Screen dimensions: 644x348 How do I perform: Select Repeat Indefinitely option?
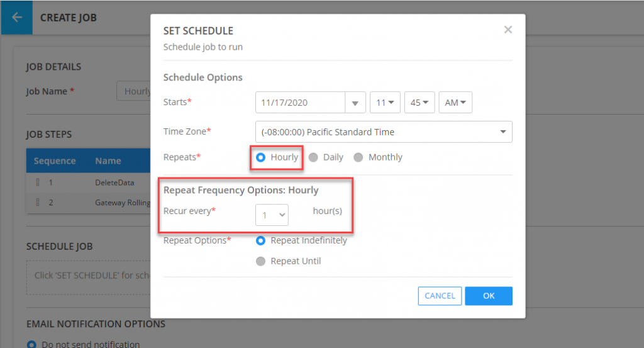[261, 240]
